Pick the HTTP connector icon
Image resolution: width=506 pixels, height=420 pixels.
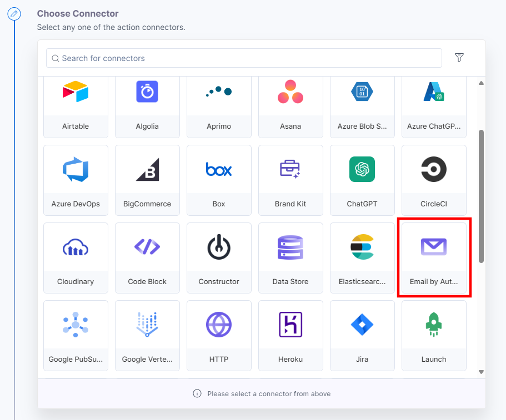point(219,325)
